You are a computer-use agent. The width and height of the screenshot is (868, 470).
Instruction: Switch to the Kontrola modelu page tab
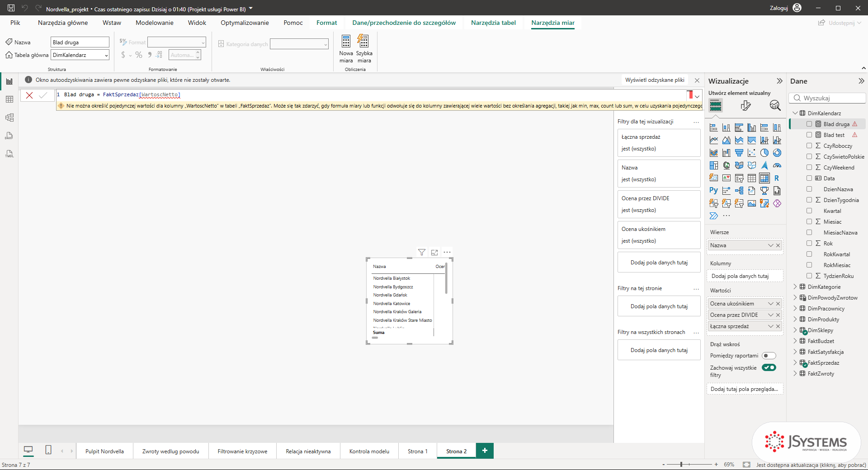pos(369,451)
